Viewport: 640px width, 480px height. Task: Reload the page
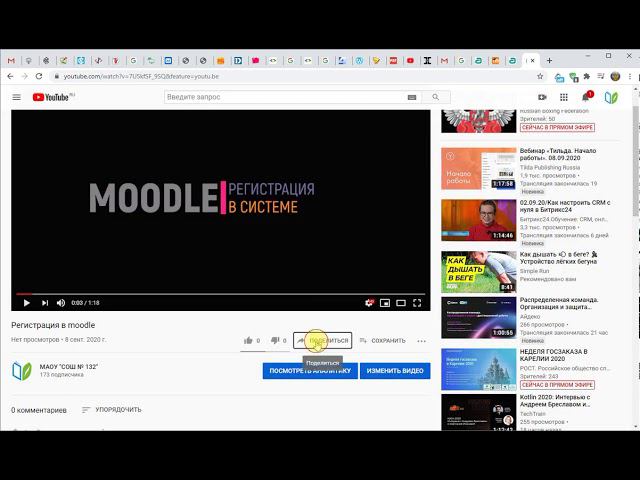[39, 76]
